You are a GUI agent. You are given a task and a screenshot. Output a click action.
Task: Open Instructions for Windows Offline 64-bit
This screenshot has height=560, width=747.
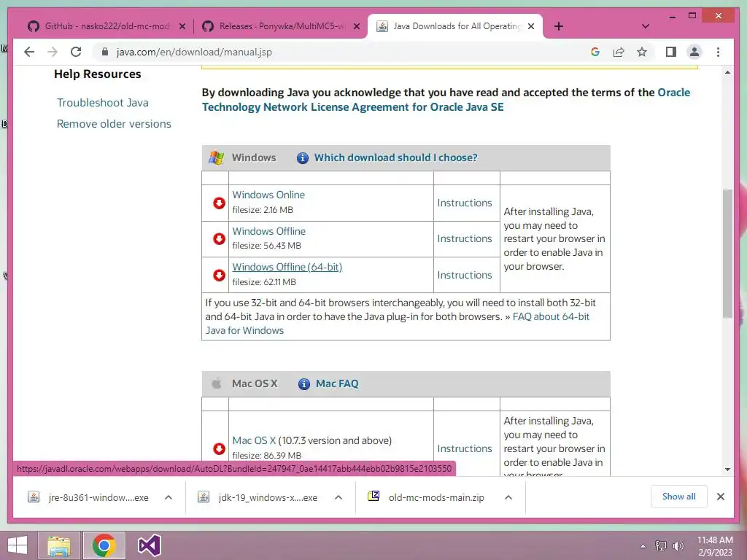465,275
